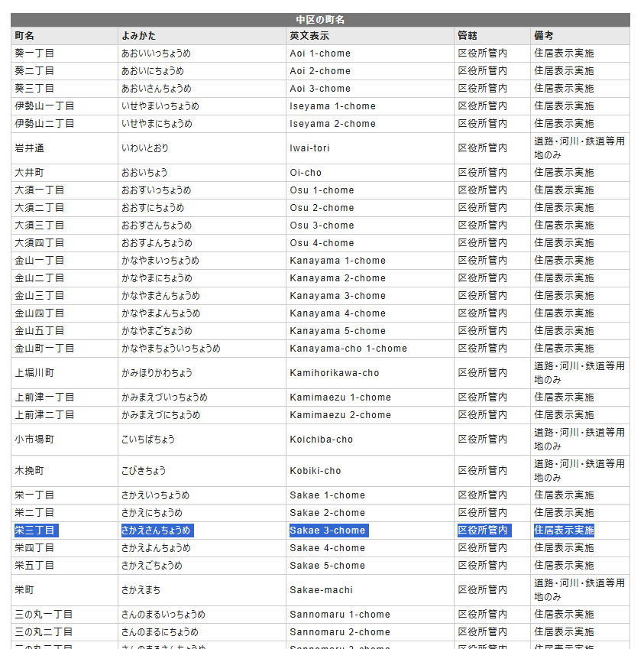Click the おおいちょう reading cell
Screen dimensions: 644x649
(144, 173)
